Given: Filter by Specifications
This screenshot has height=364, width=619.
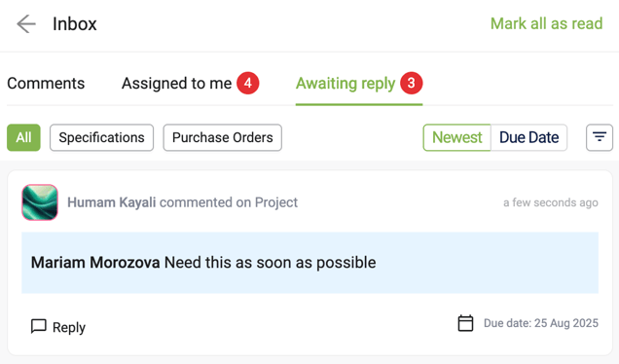Looking at the screenshot, I should pyautogui.click(x=101, y=137).
